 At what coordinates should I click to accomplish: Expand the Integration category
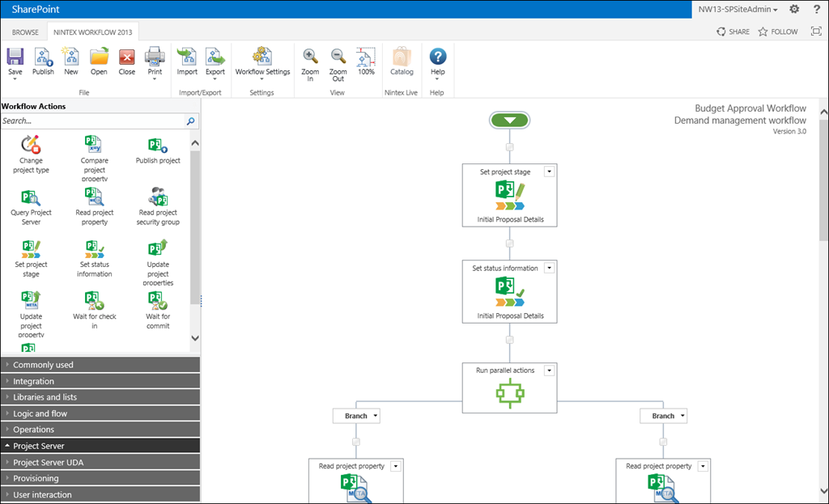click(100, 381)
